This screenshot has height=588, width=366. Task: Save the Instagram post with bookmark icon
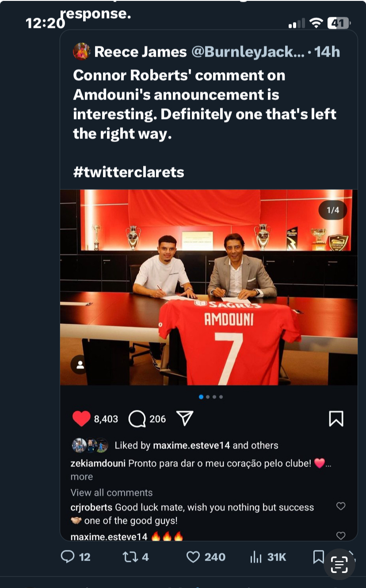[x=336, y=419]
